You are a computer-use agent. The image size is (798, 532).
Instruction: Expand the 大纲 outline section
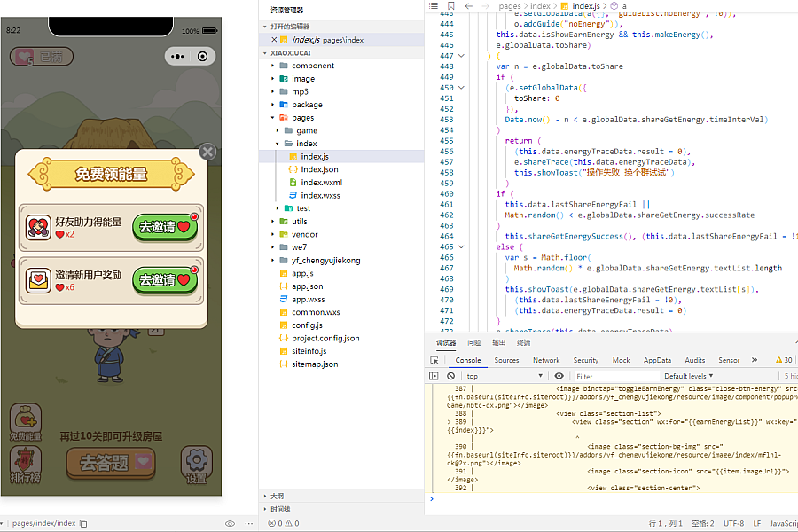coord(341,496)
